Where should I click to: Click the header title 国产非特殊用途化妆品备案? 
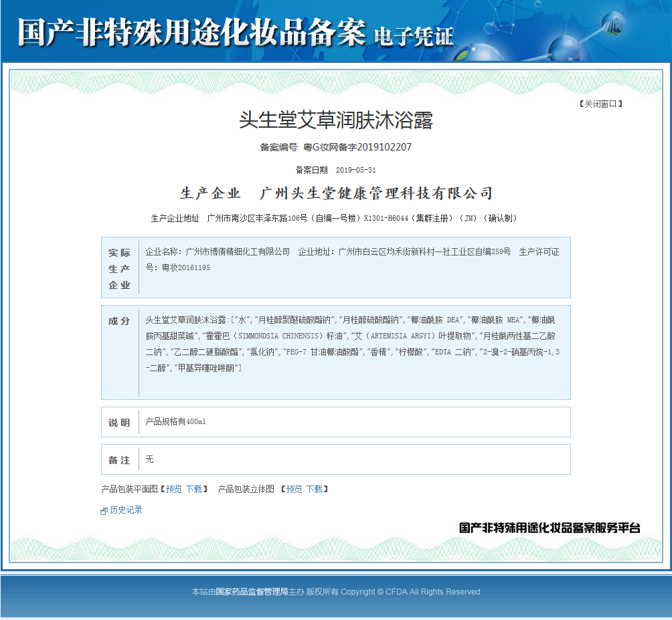(x=191, y=33)
